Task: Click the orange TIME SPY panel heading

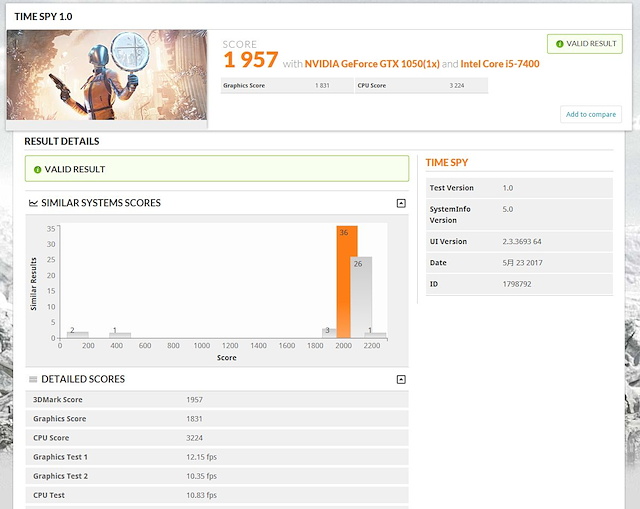Action: tap(447, 162)
